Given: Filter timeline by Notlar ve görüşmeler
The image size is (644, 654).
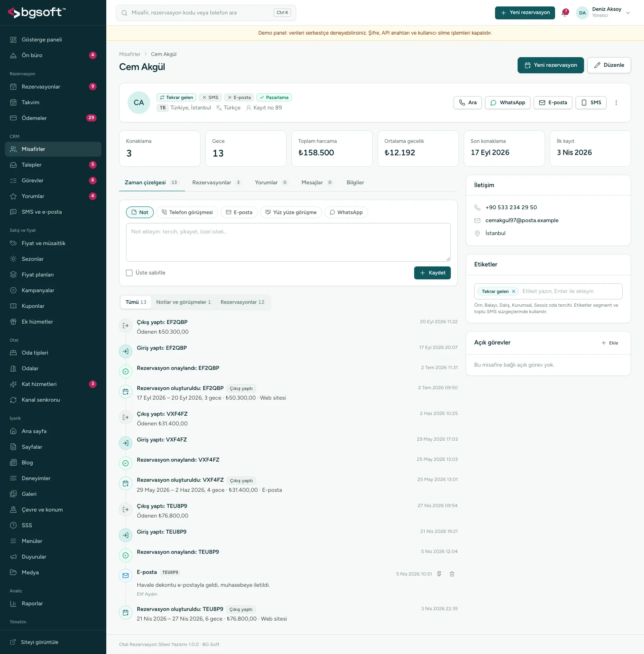Looking at the screenshot, I should point(184,302).
